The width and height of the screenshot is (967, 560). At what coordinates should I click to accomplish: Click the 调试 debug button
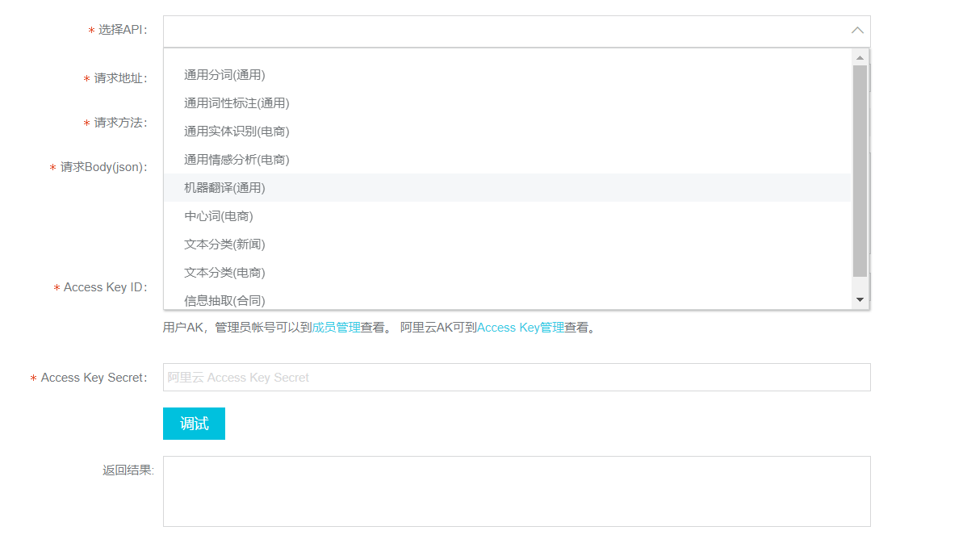tap(194, 423)
